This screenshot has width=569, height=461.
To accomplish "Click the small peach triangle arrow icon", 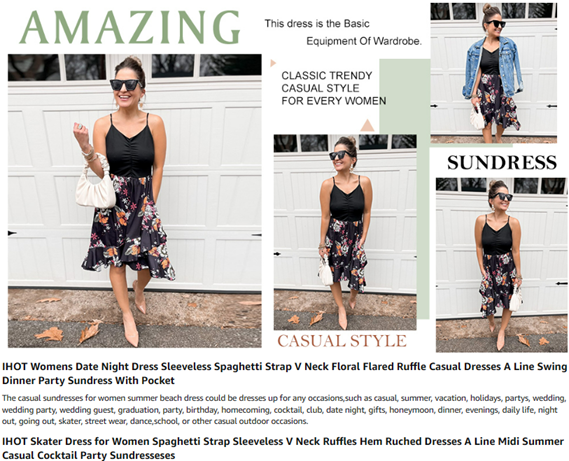I will pyautogui.click(x=273, y=63).
